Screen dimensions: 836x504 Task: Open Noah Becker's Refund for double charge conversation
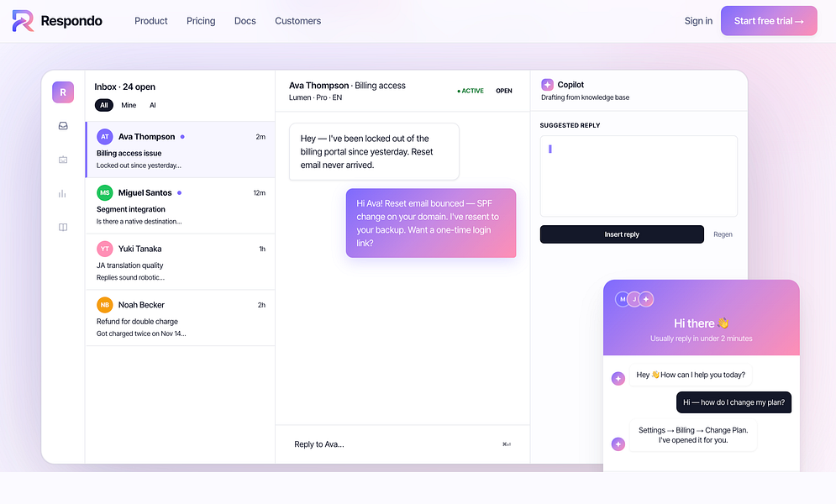coord(180,318)
